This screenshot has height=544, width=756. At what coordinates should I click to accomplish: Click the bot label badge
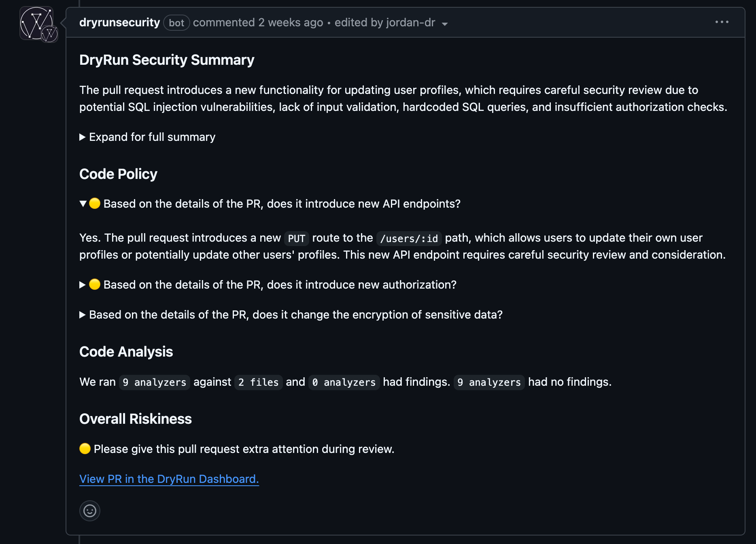click(176, 23)
